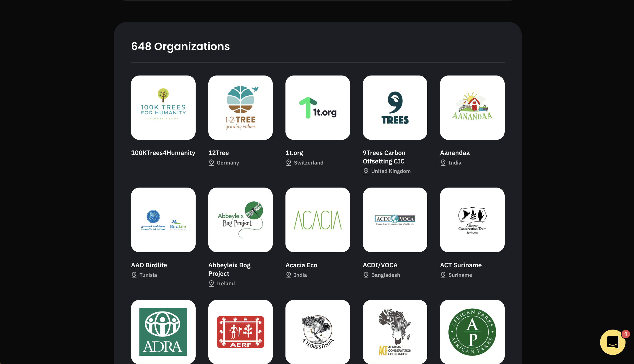Click the 1t.org organization name
634x364 pixels.
294,153
